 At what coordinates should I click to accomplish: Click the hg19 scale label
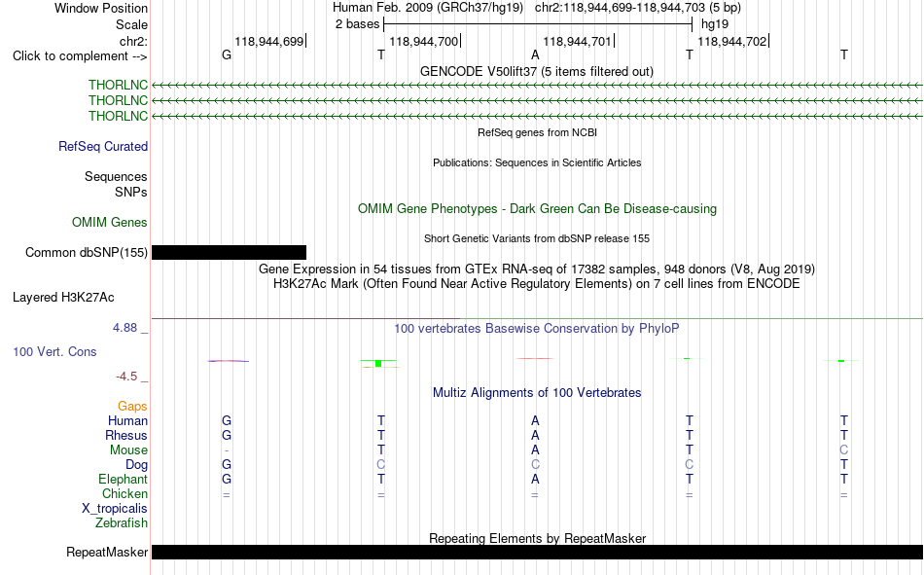tap(715, 24)
